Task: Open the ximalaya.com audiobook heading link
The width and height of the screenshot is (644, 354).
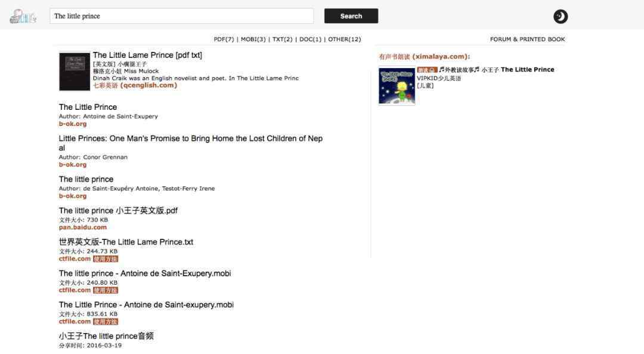Action: (x=425, y=57)
